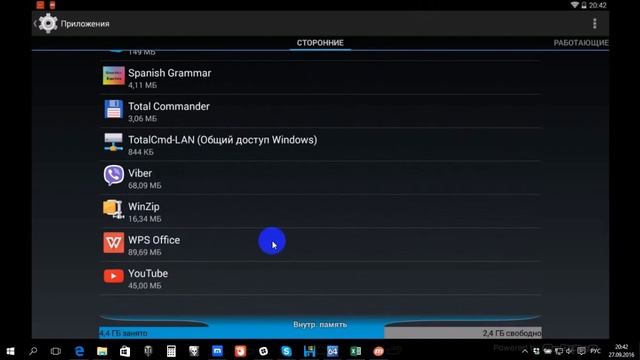Open the blue floppy Total Commander taskbar icon

click(309, 351)
